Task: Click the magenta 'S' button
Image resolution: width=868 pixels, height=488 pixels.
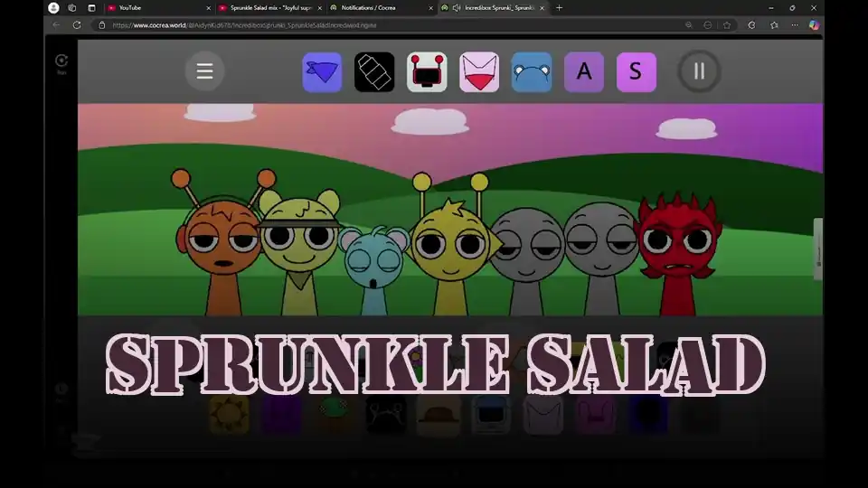Action: coord(636,72)
